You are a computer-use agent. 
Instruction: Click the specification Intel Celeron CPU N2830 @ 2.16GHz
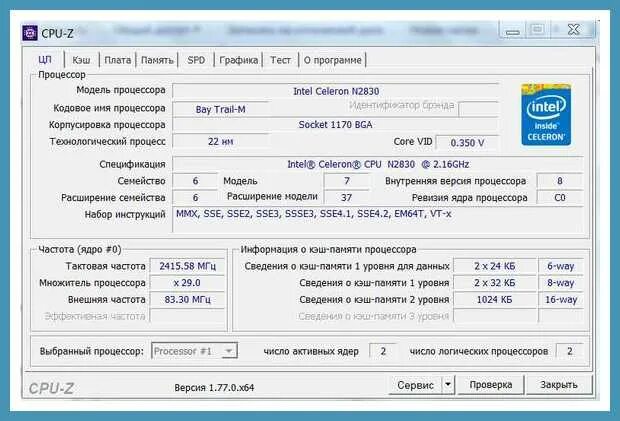(x=378, y=164)
